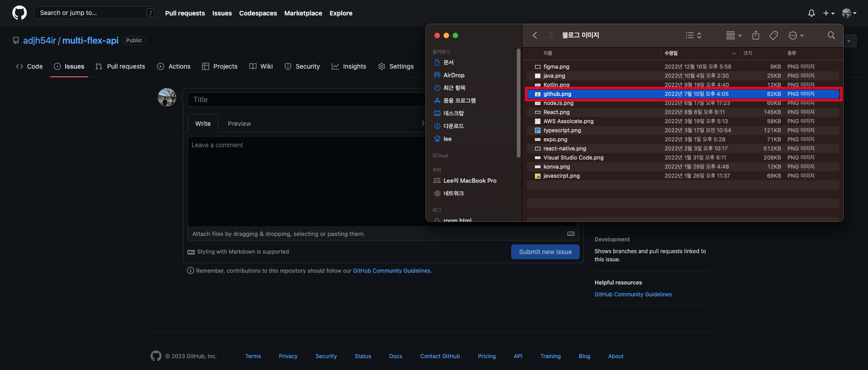Switch to the Code tab
Viewport: 868px width, 370px height.
(x=29, y=66)
